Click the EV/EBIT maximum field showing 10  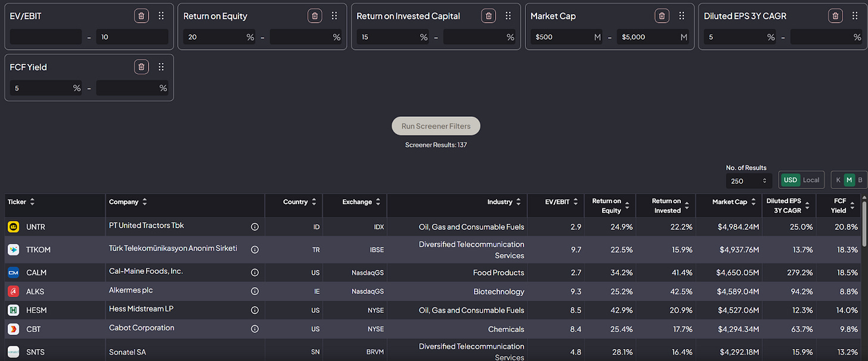[132, 37]
